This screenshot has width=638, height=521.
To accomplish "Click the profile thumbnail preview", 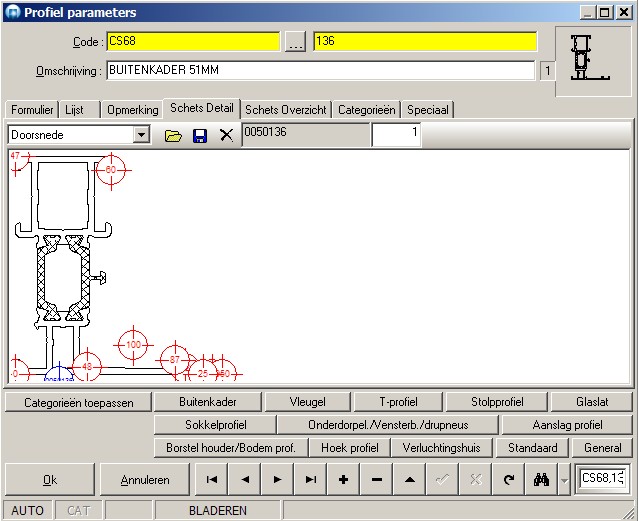I will (x=592, y=59).
